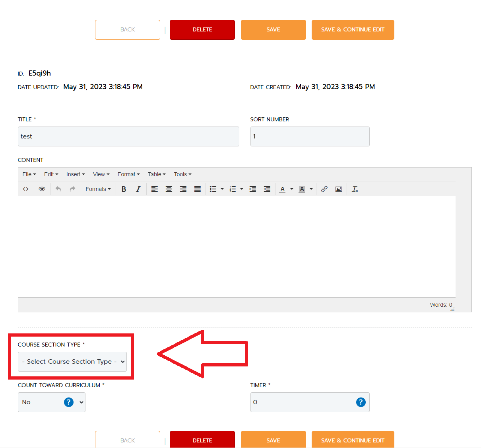Expand the numbered list style options
The width and height of the screenshot is (481, 448).
point(241,189)
